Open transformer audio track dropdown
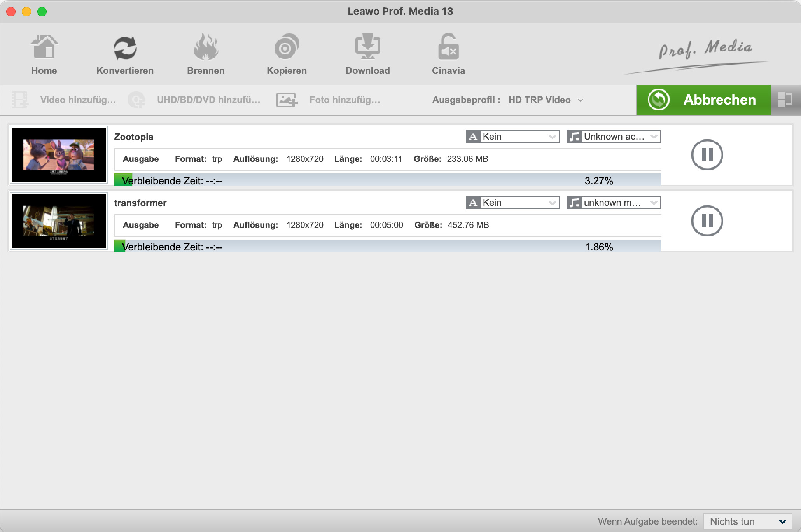Screen dimensions: 801x532 click(614, 203)
